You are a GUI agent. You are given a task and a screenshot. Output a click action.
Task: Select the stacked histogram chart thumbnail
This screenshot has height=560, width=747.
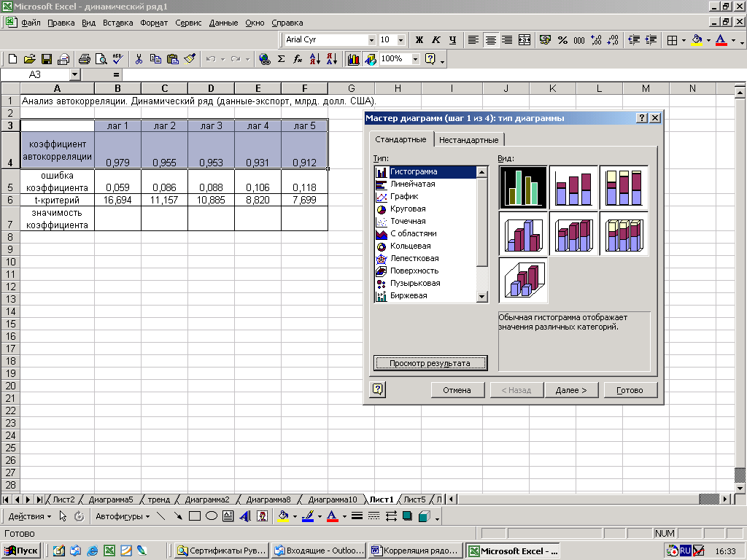(573, 187)
